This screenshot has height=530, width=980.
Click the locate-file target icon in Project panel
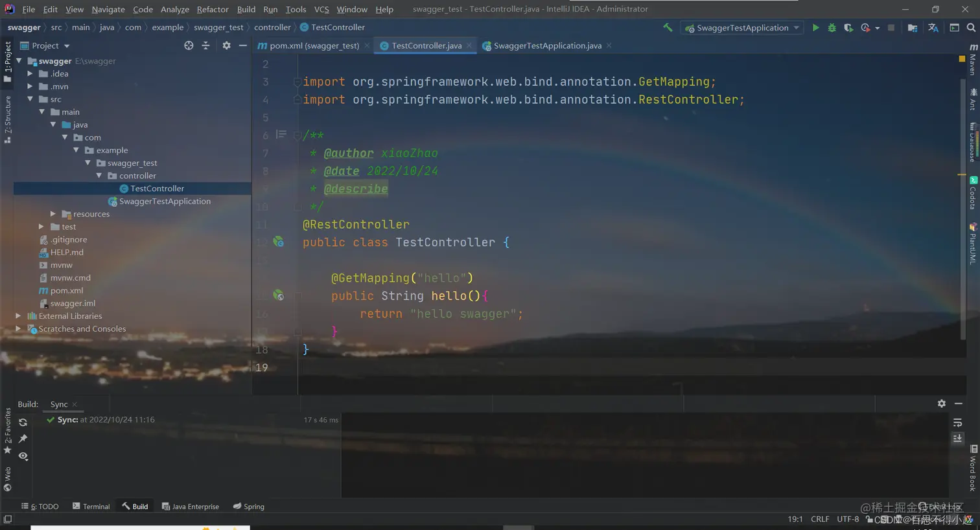[189, 45]
